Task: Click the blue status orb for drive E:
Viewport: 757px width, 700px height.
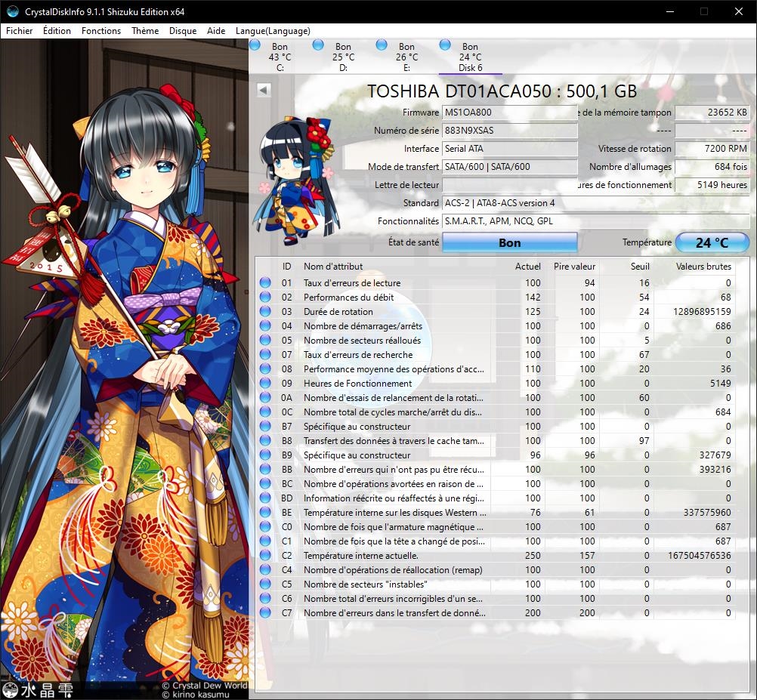Action: [382, 45]
